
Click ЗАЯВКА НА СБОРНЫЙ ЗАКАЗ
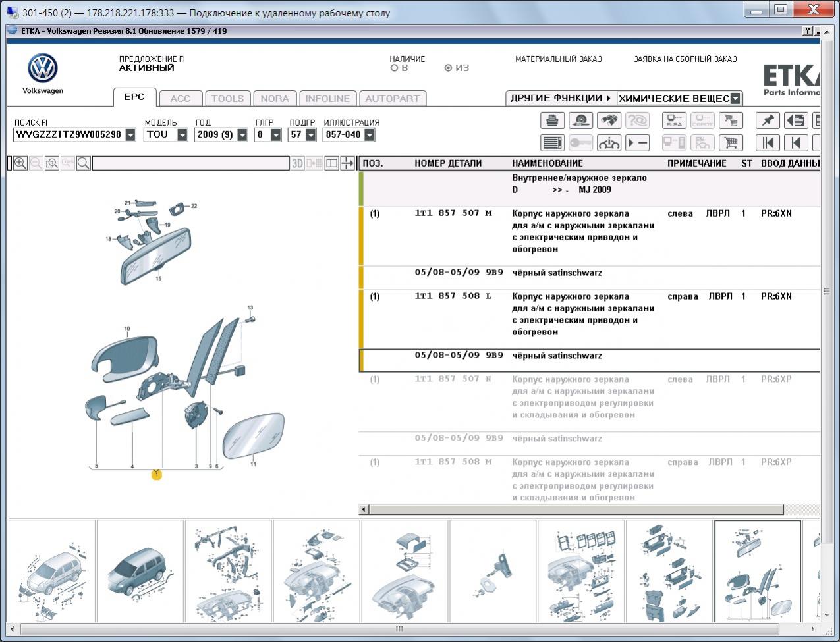coord(685,59)
